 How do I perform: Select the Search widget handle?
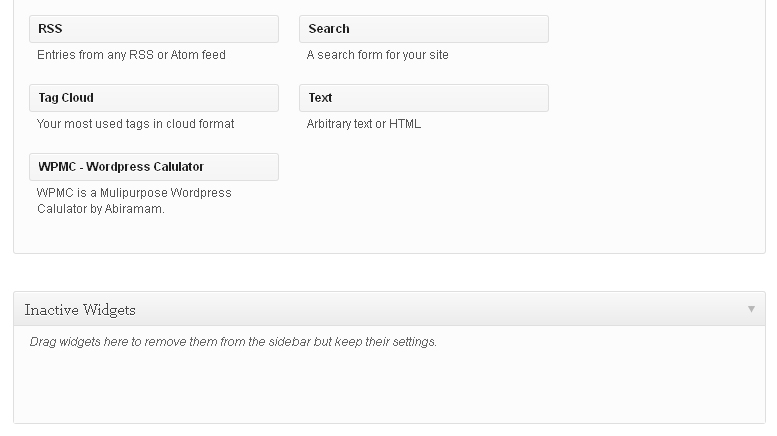(x=424, y=29)
